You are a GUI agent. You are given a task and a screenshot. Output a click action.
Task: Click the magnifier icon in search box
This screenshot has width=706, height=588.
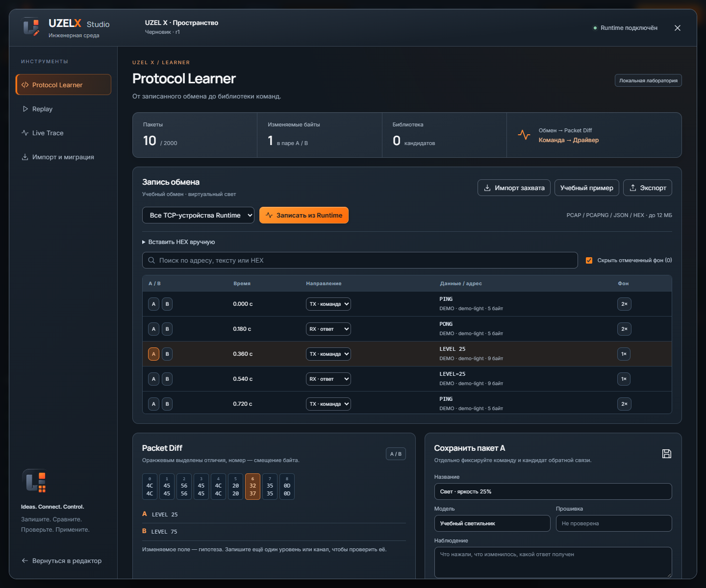[151, 260]
